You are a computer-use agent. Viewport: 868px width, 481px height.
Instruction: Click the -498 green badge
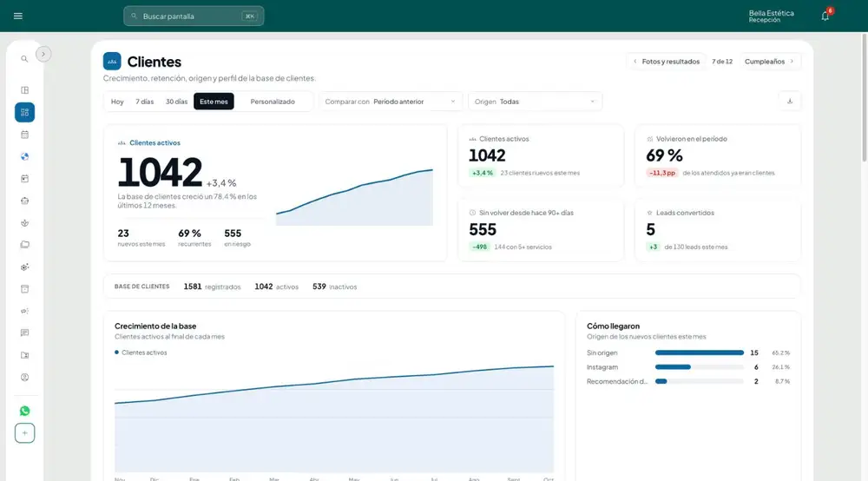(479, 247)
